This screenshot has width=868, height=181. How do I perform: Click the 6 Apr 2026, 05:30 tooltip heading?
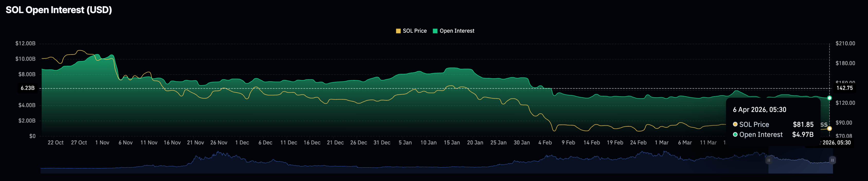click(x=759, y=110)
